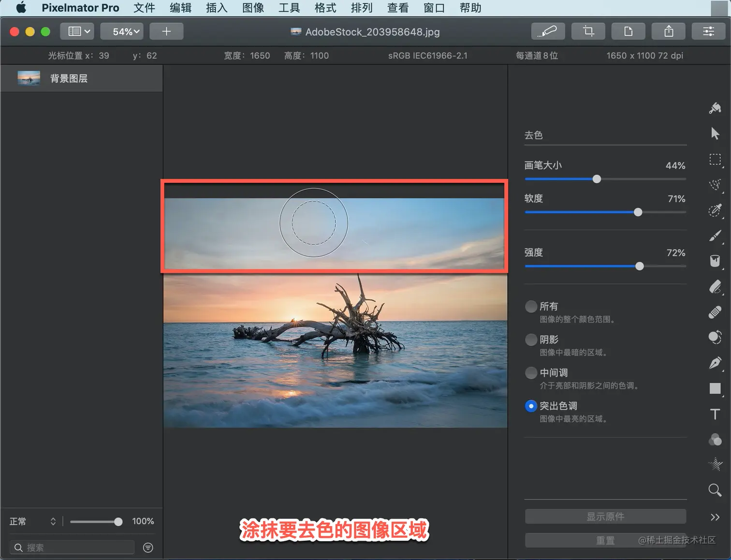Select the Type text tool

(715, 414)
